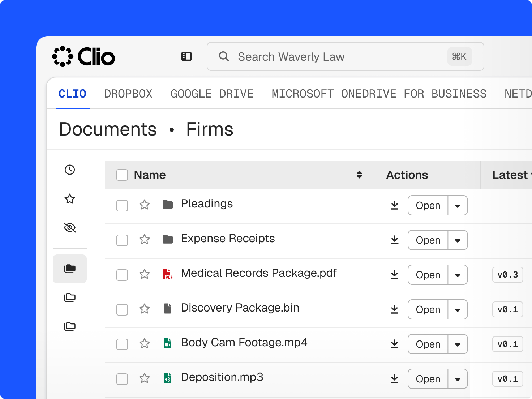Viewport: 532px width, 399px height.
Task: Check the Body Cam Footage.mp4 checkbox
Action: coord(122,344)
